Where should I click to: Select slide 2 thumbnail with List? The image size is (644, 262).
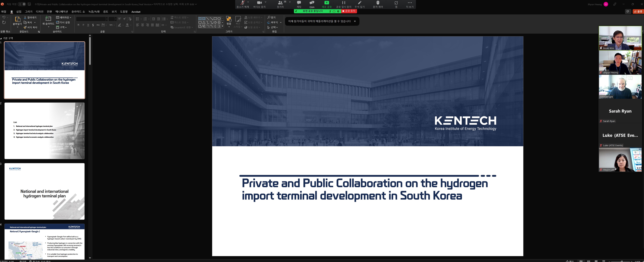tap(44, 131)
